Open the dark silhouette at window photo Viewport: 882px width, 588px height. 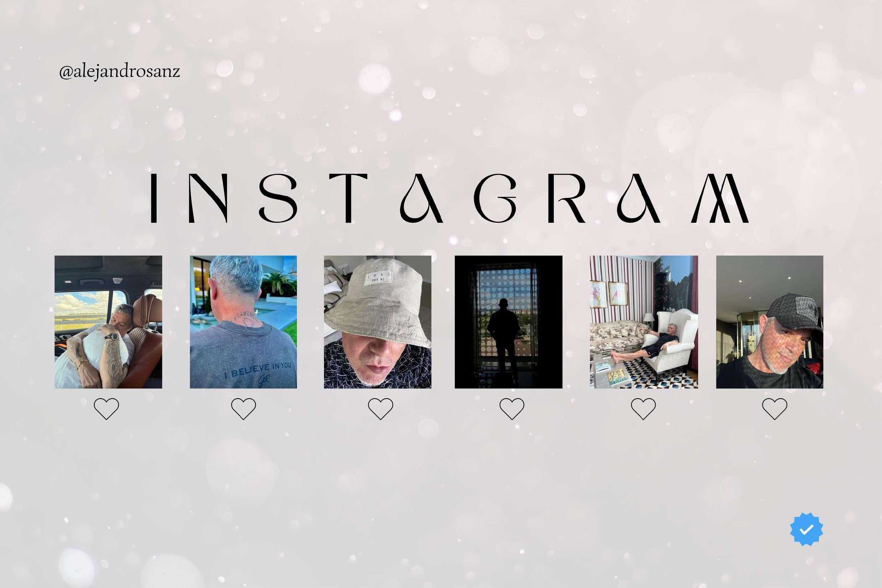[x=509, y=322]
